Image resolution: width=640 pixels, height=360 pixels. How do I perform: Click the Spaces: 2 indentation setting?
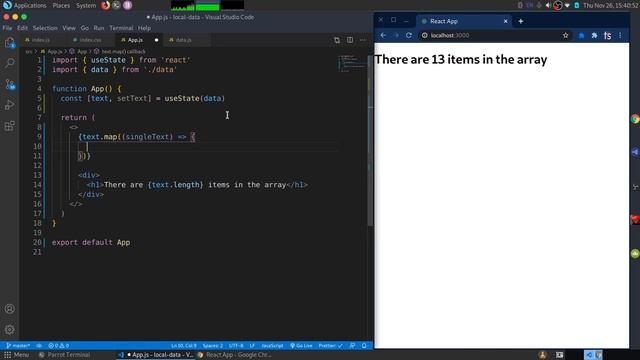213,346
